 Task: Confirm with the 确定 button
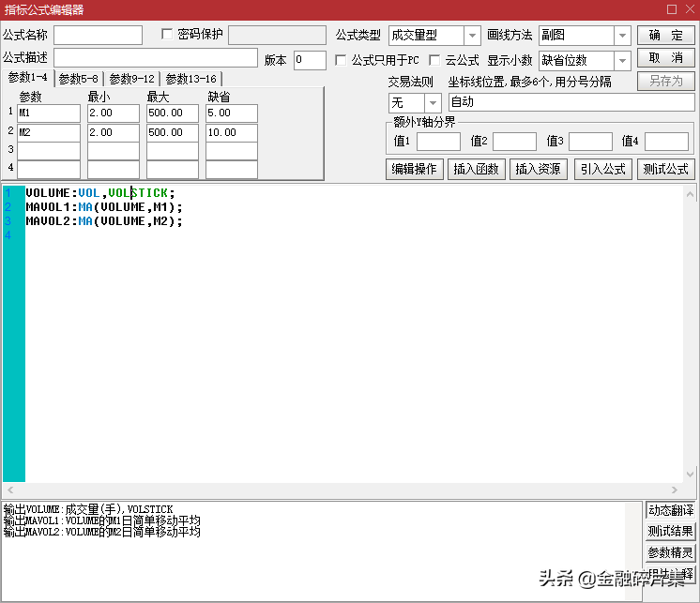click(x=665, y=36)
